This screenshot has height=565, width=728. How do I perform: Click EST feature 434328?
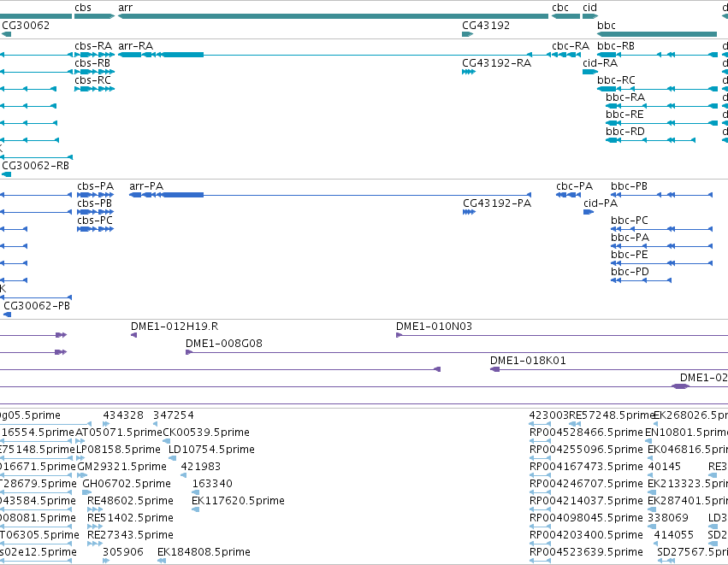pos(106,423)
